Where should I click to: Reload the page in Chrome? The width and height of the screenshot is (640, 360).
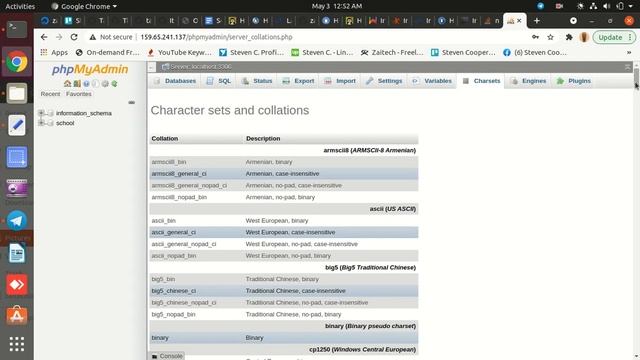point(74,37)
